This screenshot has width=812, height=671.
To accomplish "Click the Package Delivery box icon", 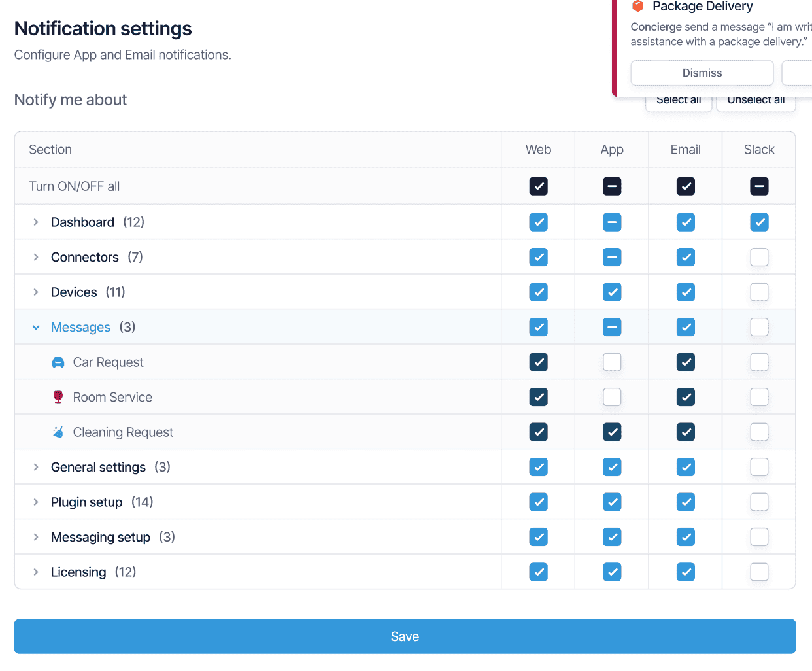I will (638, 7).
